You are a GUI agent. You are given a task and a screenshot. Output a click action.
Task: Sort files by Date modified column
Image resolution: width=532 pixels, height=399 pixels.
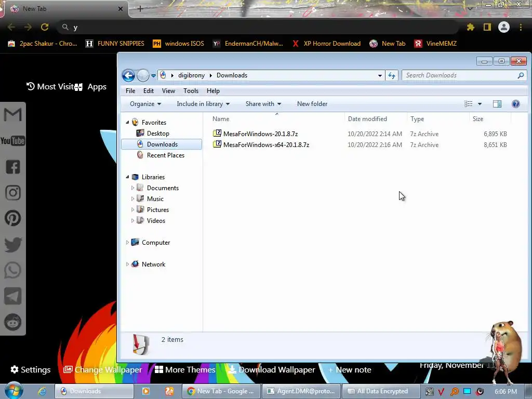click(x=376, y=119)
